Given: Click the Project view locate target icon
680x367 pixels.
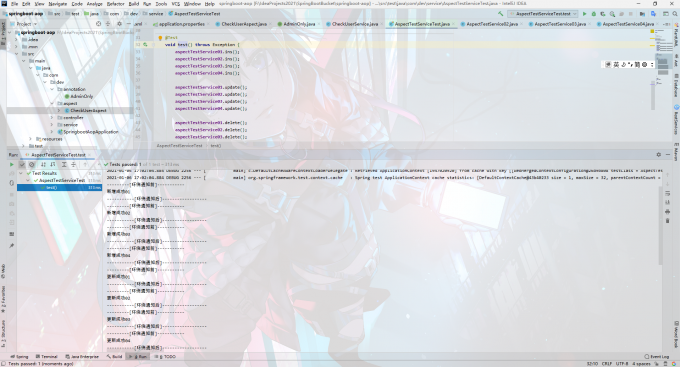Looking at the screenshot, I should coord(98,24).
